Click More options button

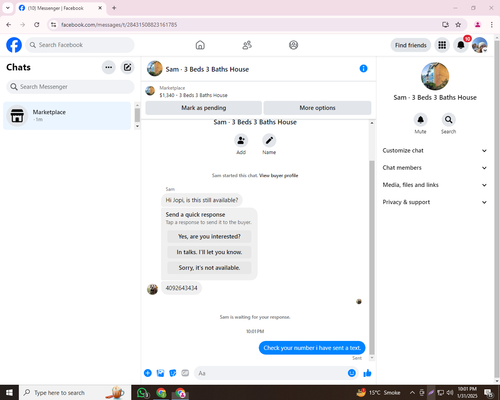317,108
